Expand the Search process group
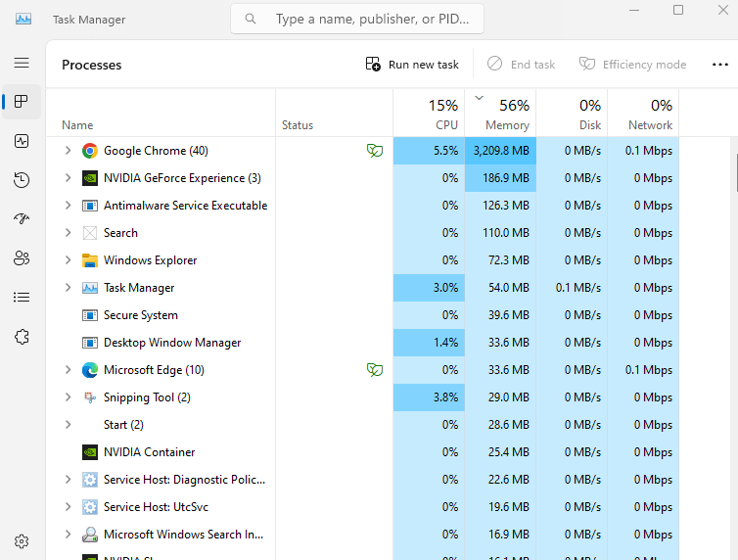Screen dimensions: 738x560 [x=68, y=232]
